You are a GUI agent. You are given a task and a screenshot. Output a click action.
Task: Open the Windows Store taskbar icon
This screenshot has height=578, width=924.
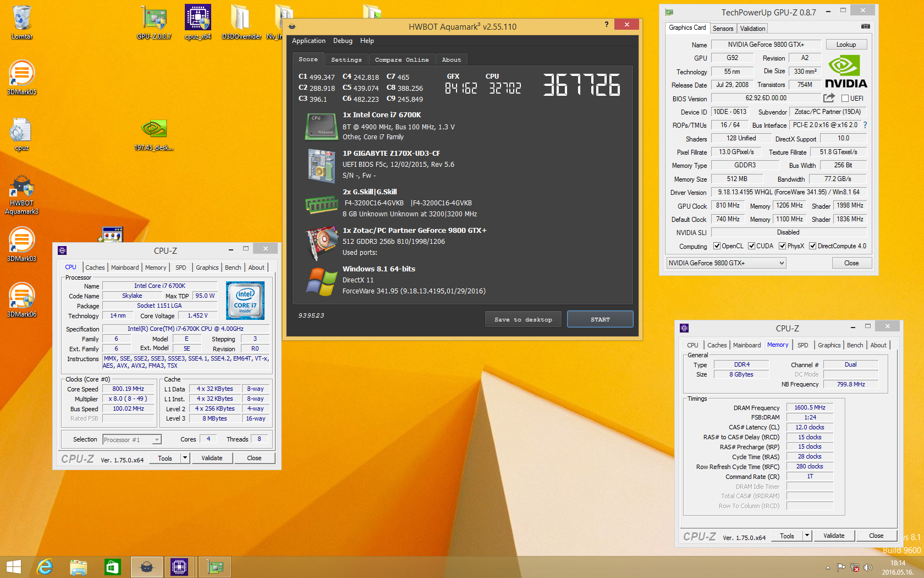[x=112, y=567]
